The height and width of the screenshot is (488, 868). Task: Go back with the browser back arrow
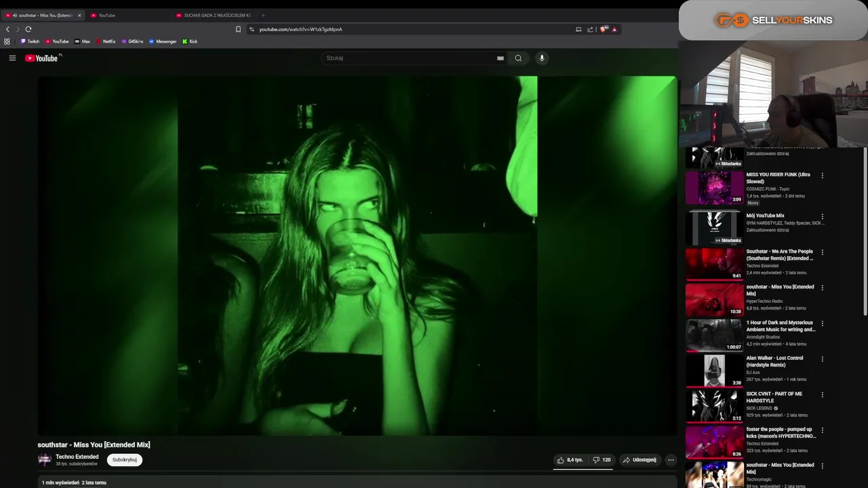click(x=7, y=29)
